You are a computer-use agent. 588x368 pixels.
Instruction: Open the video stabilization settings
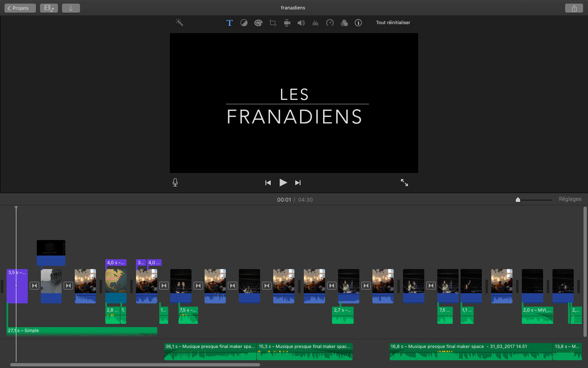287,22
